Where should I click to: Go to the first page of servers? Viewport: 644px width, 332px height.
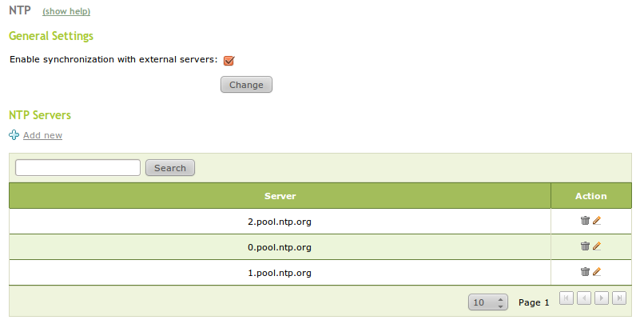point(566,298)
